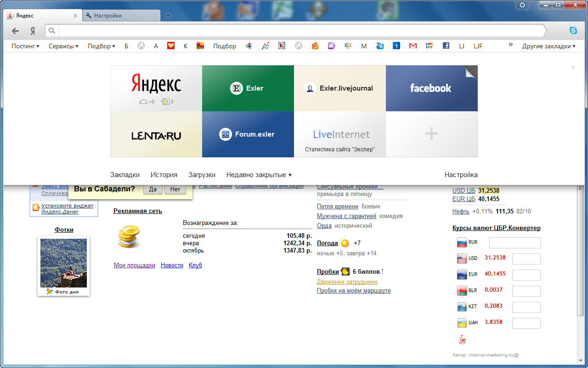The width and height of the screenshot is (588, 368).
Task: Open the Пробки на моём маршруте link
Action: pos(354,291)
